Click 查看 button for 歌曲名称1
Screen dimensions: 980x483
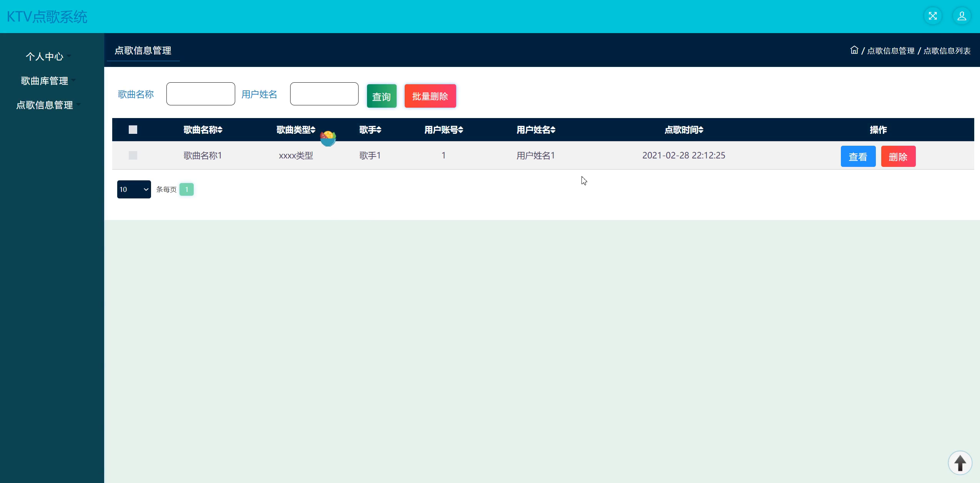858,157
